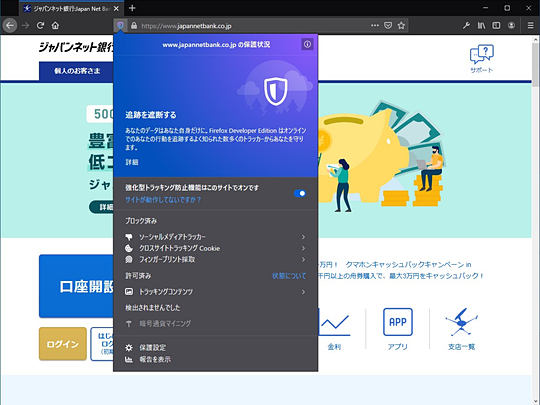Click the ログイン button
Screen dimensions: 540x405
click(63, 344)
